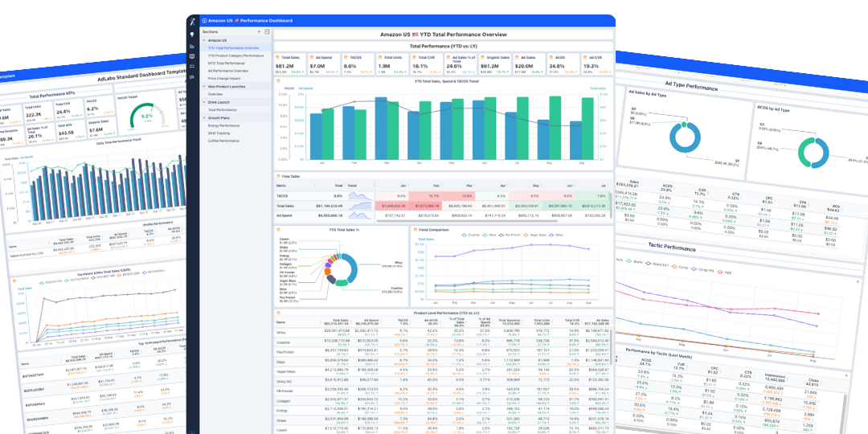Click calendar icon on Product Level Performance table

point(278,313)
